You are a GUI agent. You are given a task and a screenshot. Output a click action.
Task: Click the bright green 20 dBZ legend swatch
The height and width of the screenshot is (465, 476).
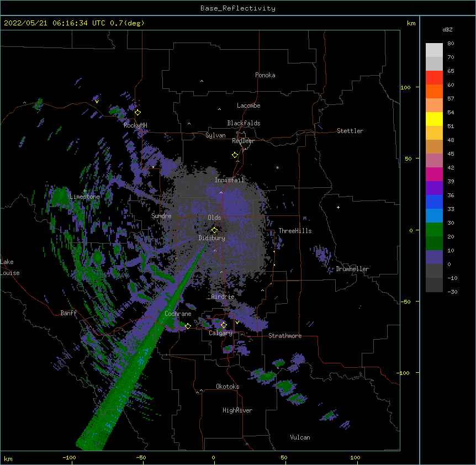click(x=434, y=230)
